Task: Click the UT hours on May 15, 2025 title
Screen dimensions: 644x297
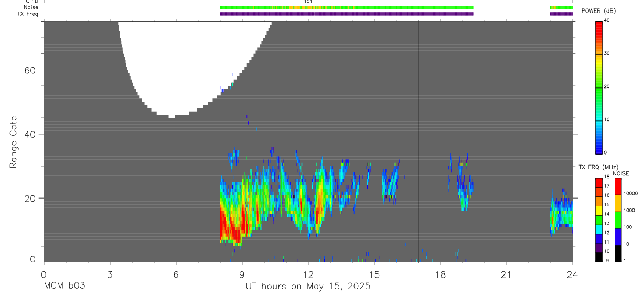Action: click(x=308, y=286)
